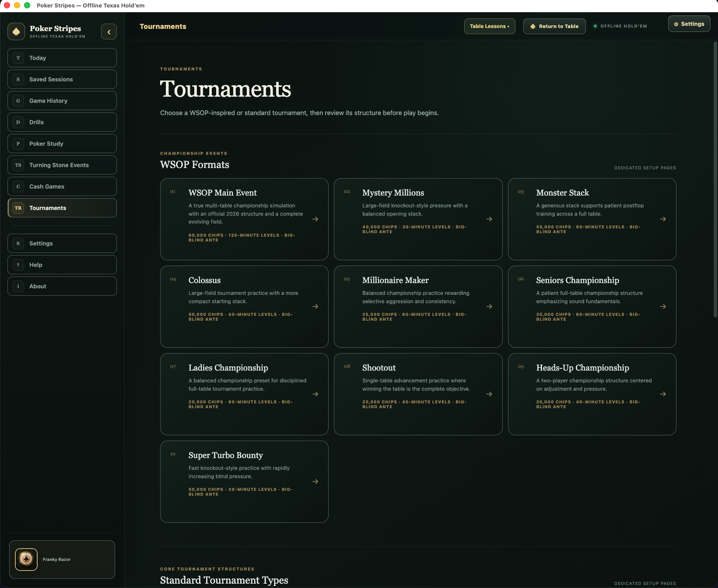Open Heads-Up Championship card

point(592,394)
